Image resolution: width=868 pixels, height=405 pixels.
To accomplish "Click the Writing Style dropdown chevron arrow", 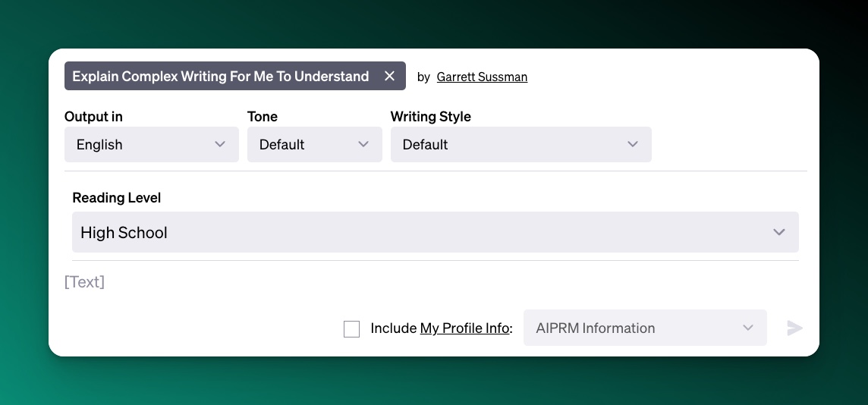I will coord(633,144).
